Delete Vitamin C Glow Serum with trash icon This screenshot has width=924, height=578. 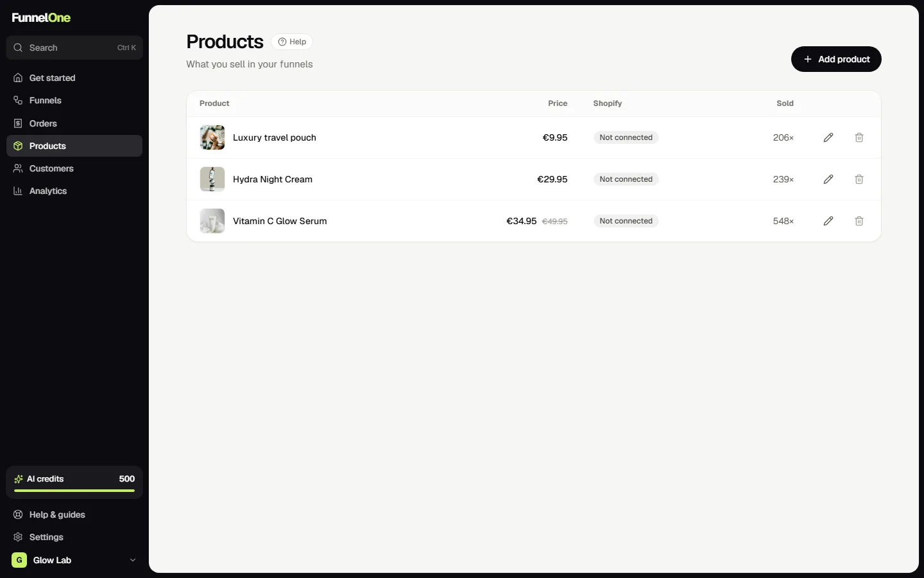[x=859, y=221]
